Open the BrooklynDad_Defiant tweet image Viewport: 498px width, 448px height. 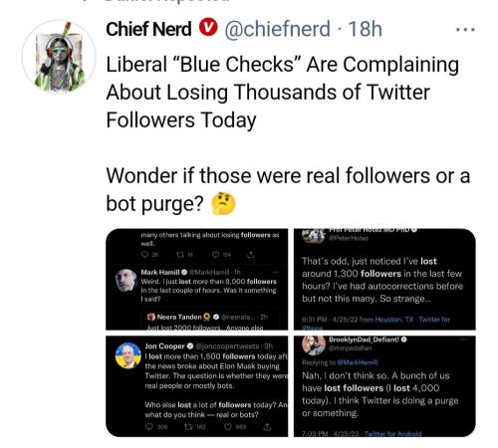[384, 386]
